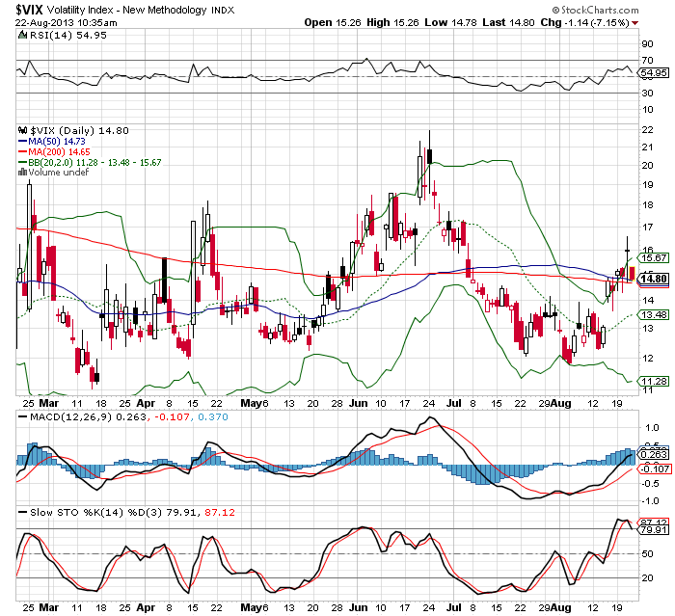The image size is (675, 616).
Task: Click the INDX exchange label
Action: [223, 11]
